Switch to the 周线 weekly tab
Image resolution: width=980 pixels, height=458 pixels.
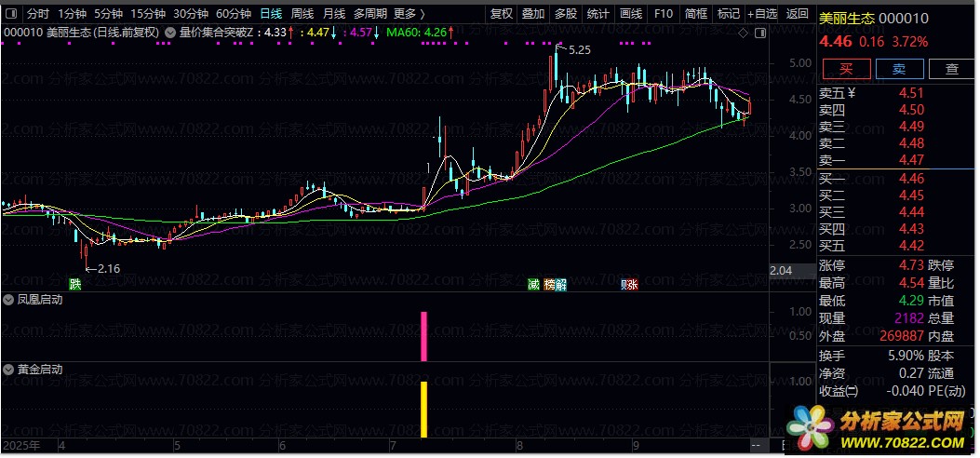point(302,14)
